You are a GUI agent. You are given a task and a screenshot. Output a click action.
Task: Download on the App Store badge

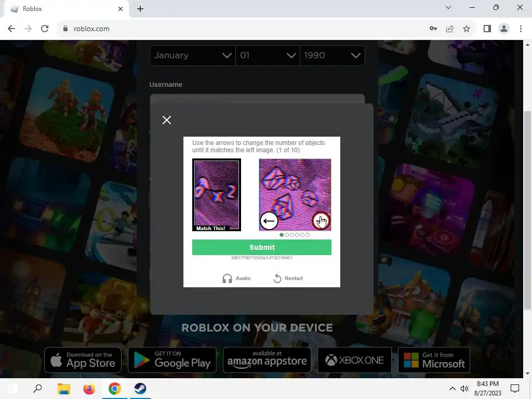click(83, 360)
